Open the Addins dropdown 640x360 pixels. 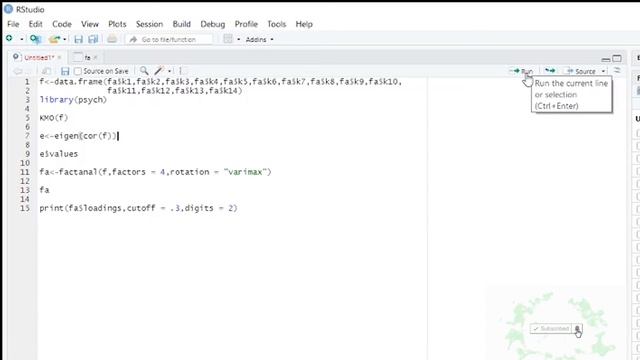pyautogui.click(x=259, y=40)
